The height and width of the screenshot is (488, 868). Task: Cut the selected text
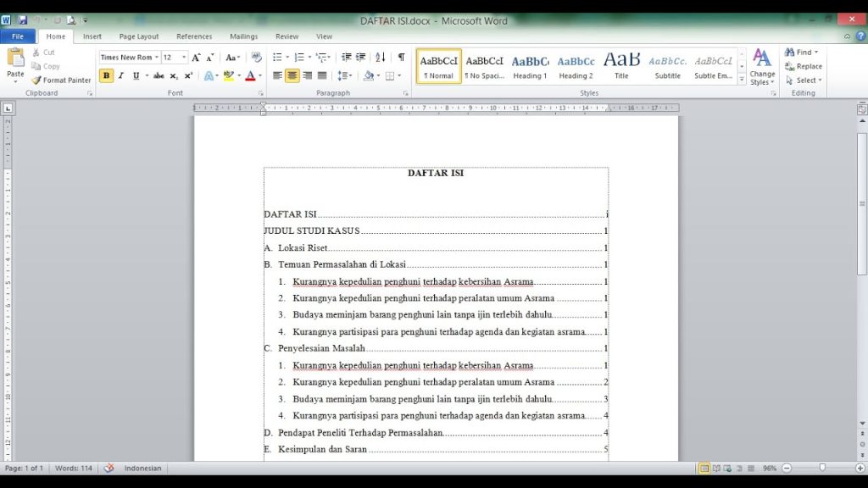pyautogui.click(x=44, y=52)
